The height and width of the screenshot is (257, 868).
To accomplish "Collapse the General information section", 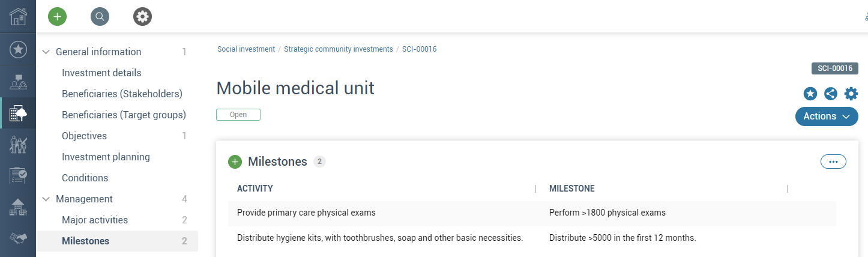I will tap(46, 52).
